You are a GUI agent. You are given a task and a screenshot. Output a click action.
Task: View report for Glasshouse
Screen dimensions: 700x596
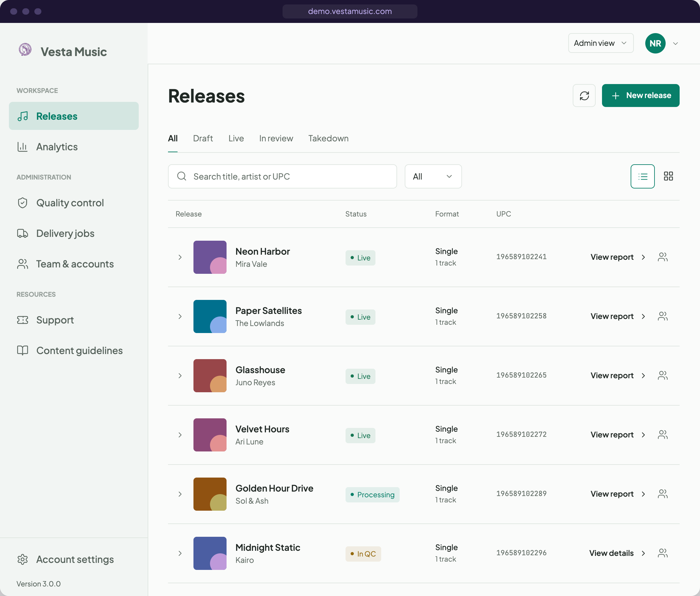618,375
